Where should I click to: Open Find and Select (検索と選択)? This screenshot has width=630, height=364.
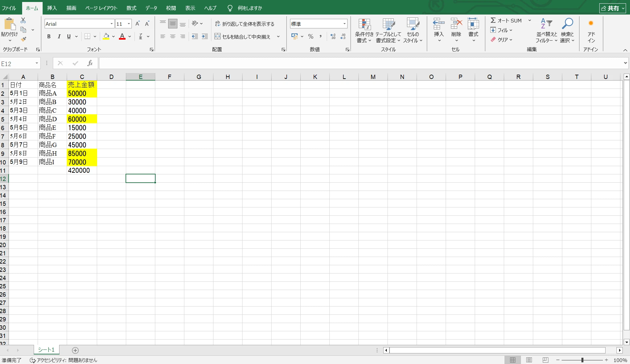568,31
